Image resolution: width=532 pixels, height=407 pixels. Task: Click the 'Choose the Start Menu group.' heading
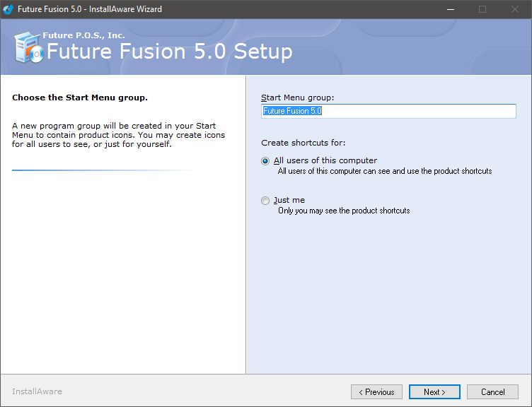pyautogui.click(x=80, y=98)
